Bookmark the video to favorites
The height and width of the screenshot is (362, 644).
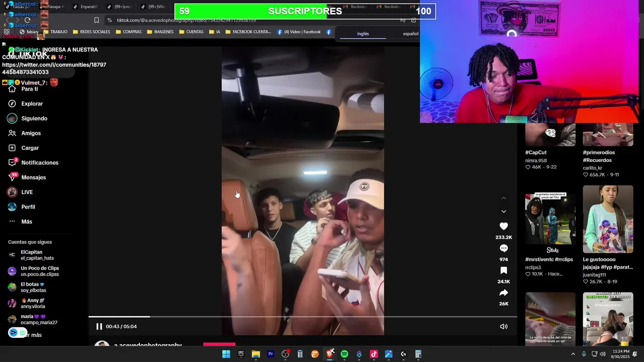pyautogui.click(x=504, y=270)
